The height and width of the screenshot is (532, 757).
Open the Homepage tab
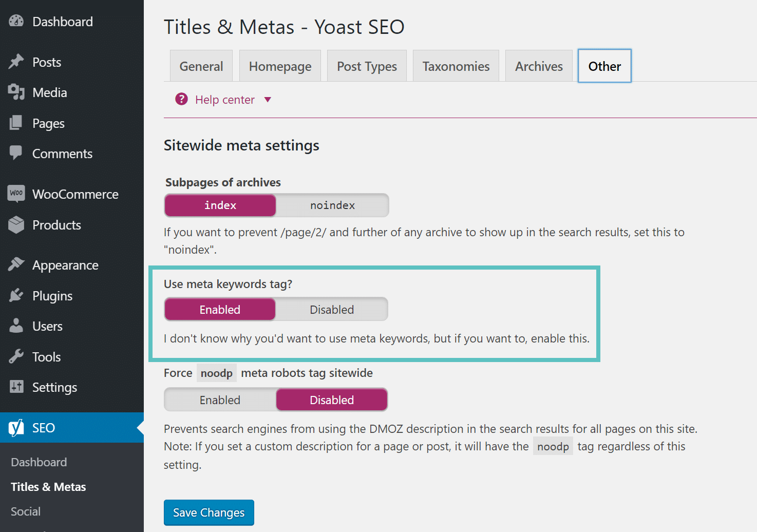click(x=280, y=66)
